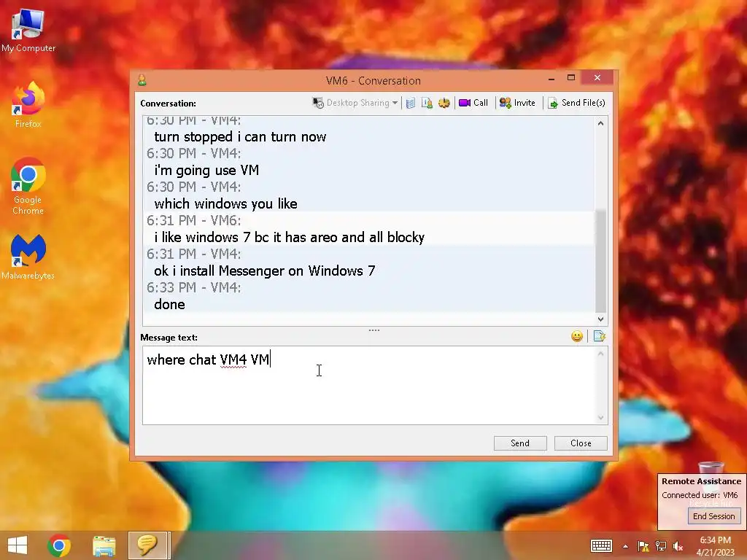Click the muted volume tray icon
The height and width of the screenshot is (560, 747).
click(678, 546)
